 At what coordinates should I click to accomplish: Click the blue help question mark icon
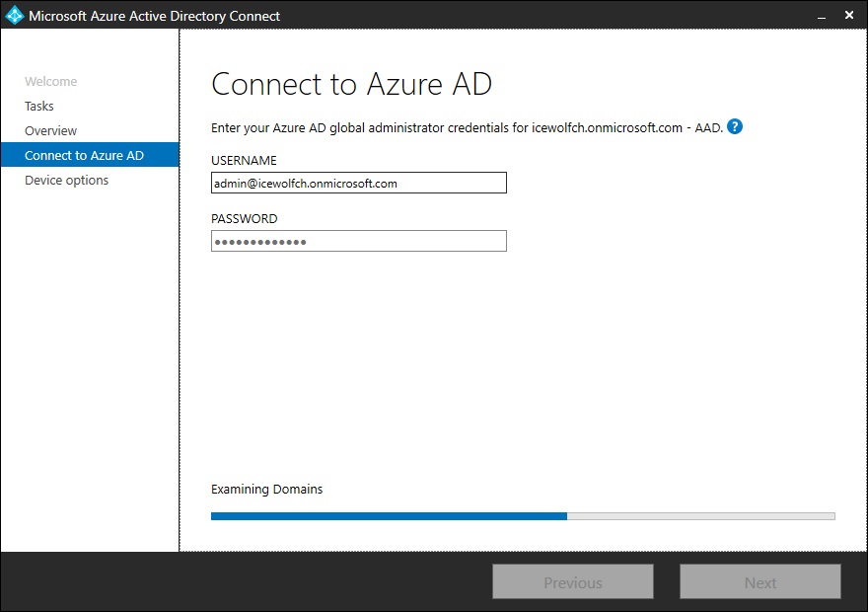coord(735,126)
